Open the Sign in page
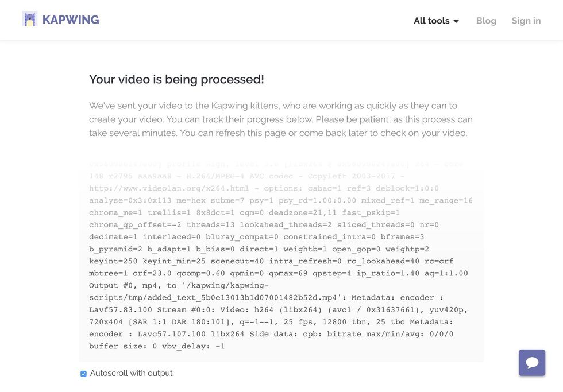The width and height of the screenshot is (563, 392). (526, 21)
